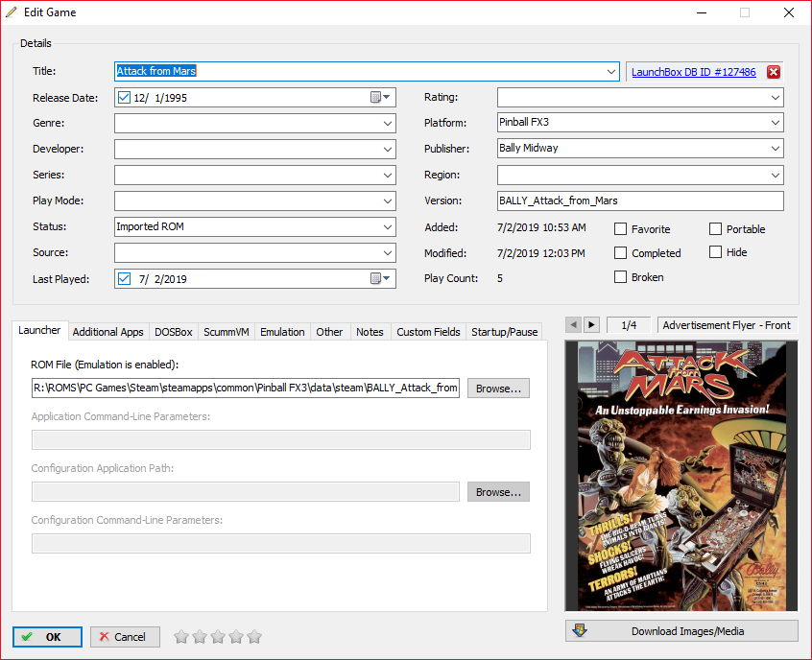Click the Advertisement Flyer - Front image type label
Viewport: 812px width, 660px height.
(x=728, y=325)
